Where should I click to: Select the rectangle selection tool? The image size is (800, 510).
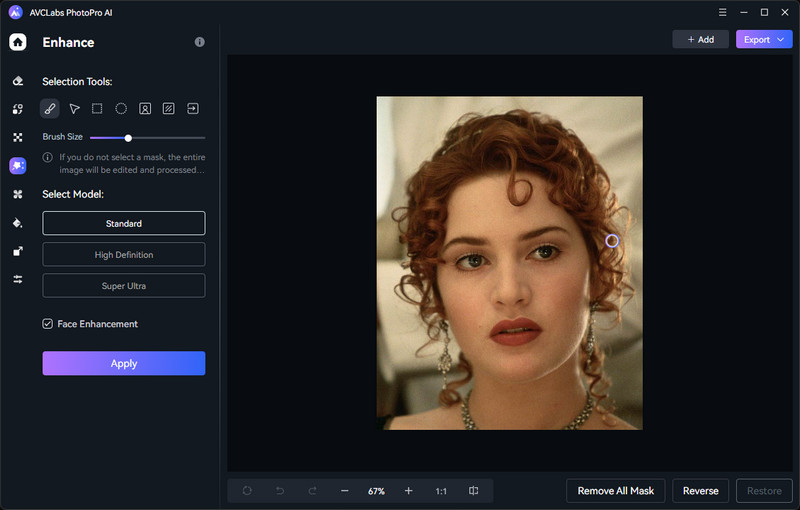click(97, 109)
